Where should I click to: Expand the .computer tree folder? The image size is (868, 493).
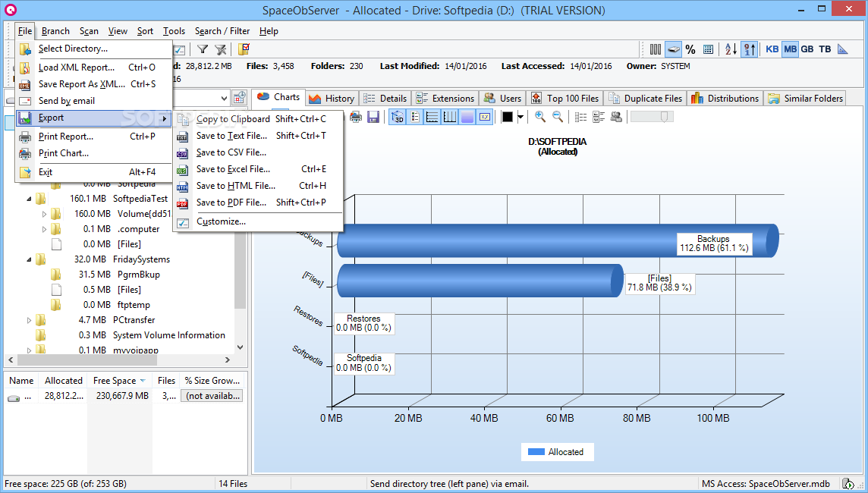pyautogui.click(x=44, y=229)
